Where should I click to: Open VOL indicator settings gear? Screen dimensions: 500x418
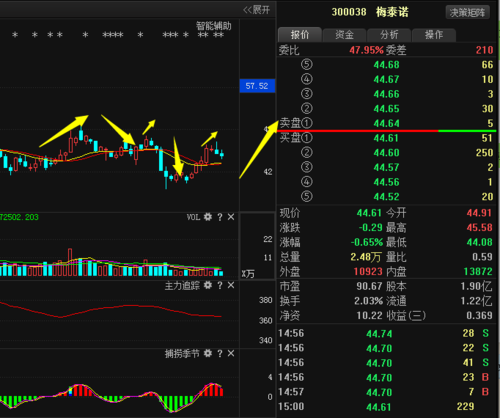coord(208,217)
